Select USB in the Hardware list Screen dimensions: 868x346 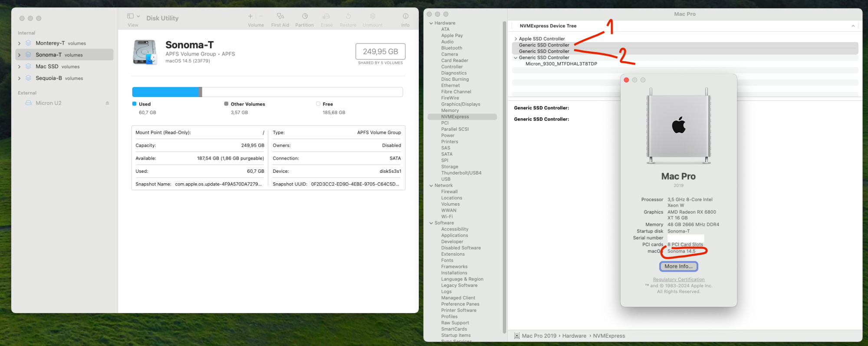coord(446,179)
